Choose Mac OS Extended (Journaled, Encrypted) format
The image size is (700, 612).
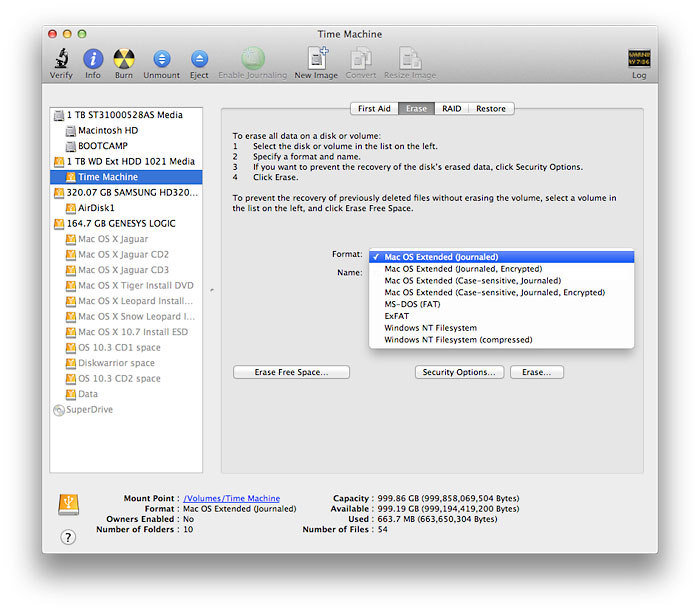[x=501, y=269]
